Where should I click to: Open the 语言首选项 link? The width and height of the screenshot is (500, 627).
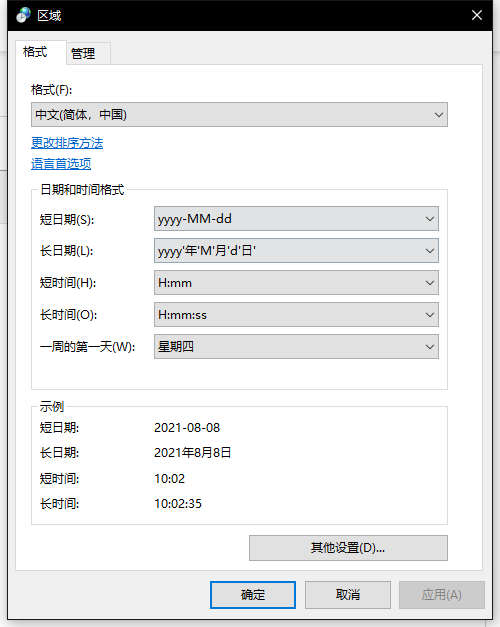(61, 164)
